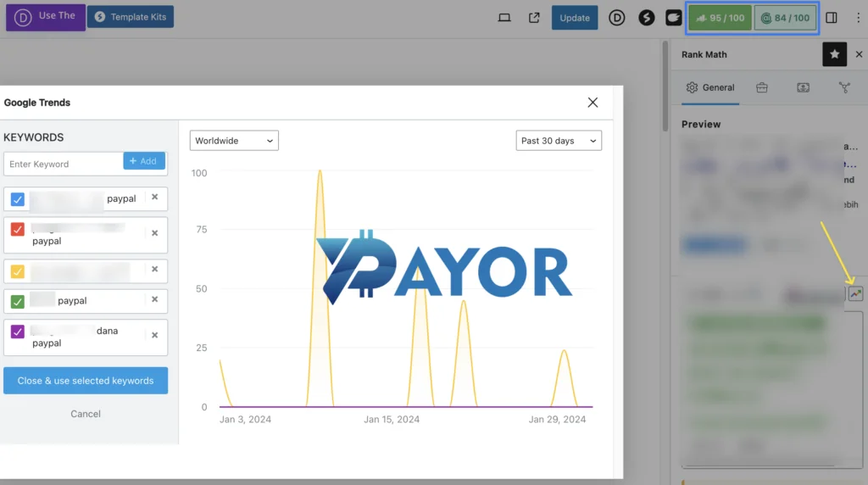This screenshot has height=485, width=868.
Task: Open the Worldwide region dropdown
Action: click(x=234, y=141)
